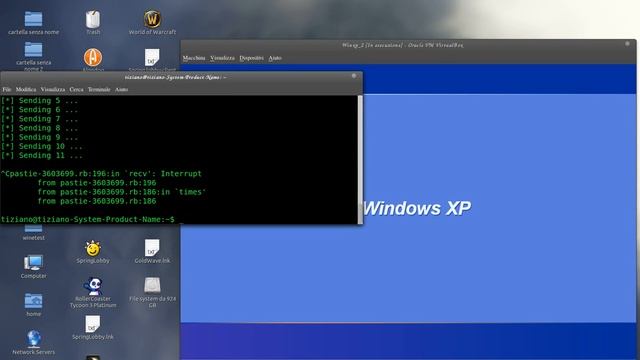The height and width of the screenshot is (360, 640).
Task: Open the Dispositivi menu in VirtualBox
Action: tap(251, 58)
